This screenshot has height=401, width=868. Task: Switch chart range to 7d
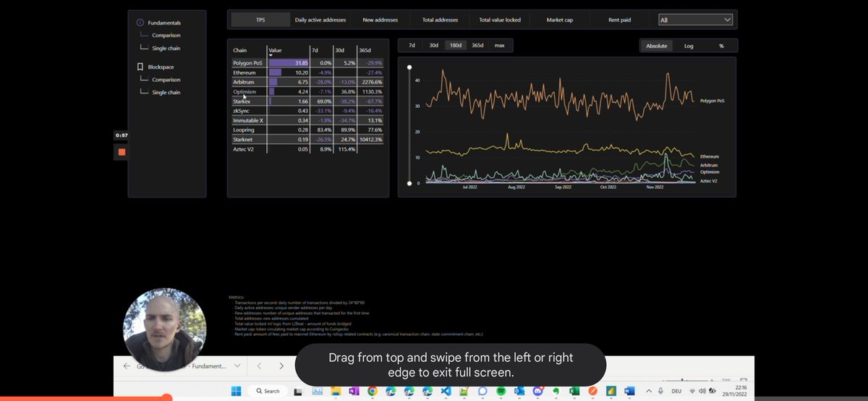point(412,45)
